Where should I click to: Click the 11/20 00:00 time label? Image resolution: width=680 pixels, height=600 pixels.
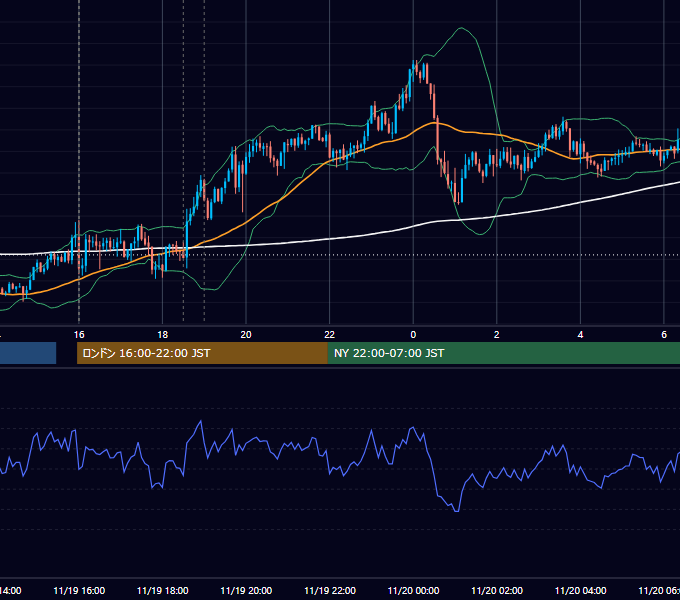(413, 591)
